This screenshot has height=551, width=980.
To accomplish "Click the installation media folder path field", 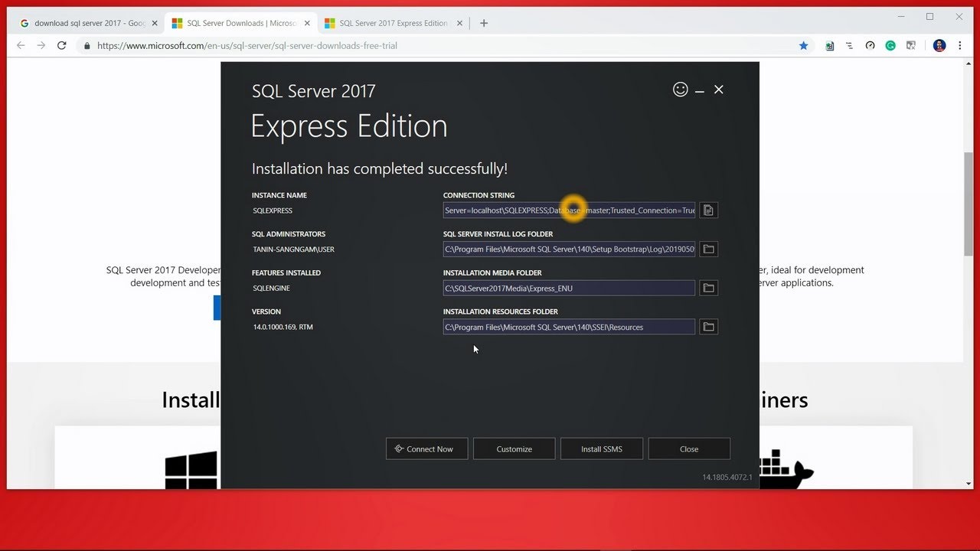I will 569,288.
